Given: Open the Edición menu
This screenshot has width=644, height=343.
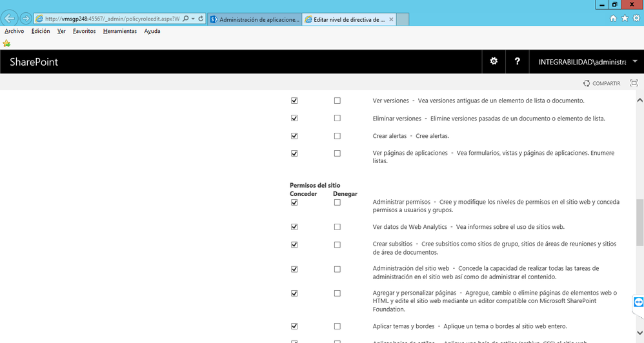Looking at the screenshot, I should coord(41,31).
